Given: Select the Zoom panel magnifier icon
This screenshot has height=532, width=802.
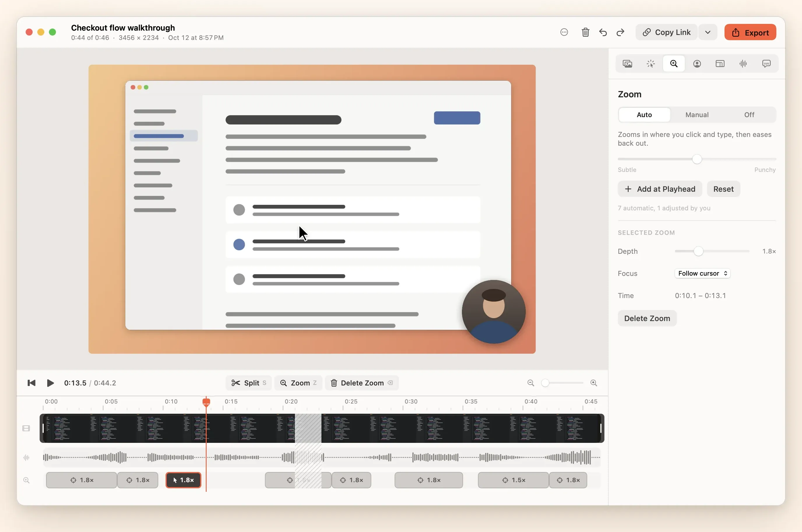Looking at the screenshot, I should [674, 64].
